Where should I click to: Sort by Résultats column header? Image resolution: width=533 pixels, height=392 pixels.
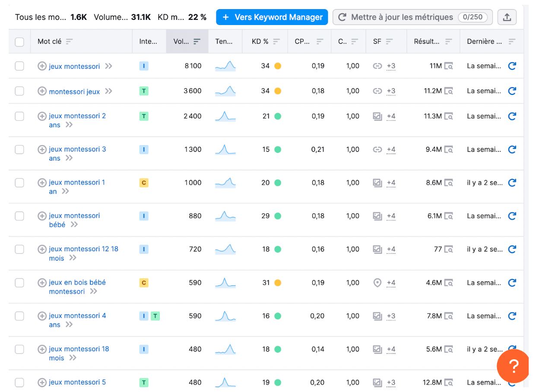pyautogui.click(x=433, y=41)
